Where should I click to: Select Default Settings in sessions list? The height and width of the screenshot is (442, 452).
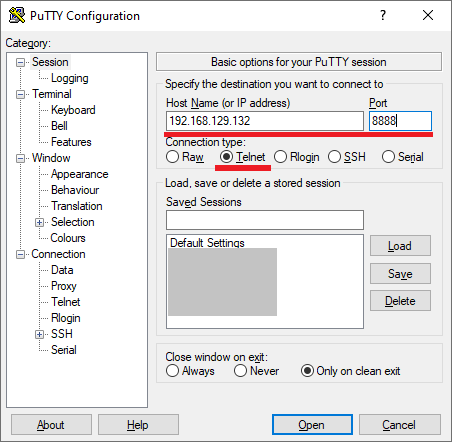(207, 243)
